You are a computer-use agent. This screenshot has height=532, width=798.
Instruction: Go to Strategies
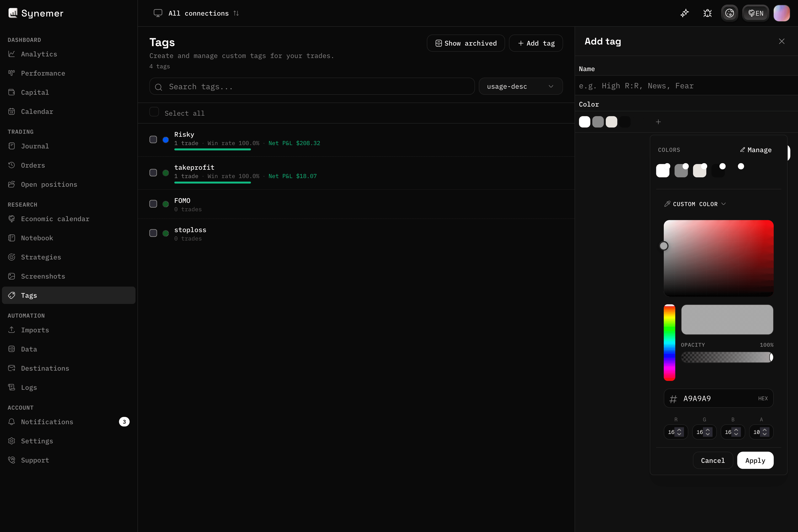click(69, 257)
